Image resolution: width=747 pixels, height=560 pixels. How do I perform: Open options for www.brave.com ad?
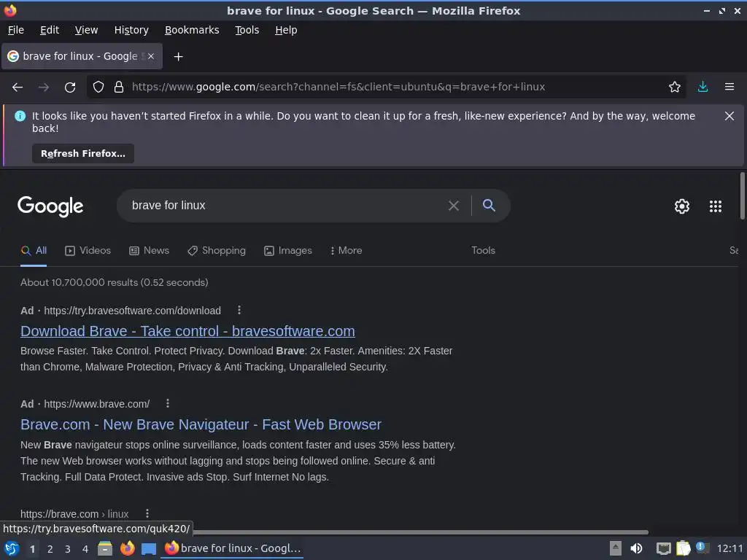coord(168,404)
